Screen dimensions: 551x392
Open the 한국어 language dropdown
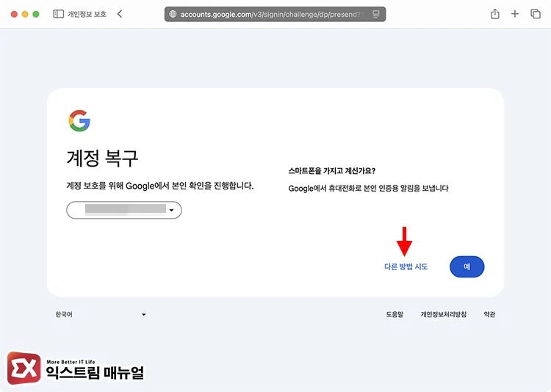click(x=101, y=314)
